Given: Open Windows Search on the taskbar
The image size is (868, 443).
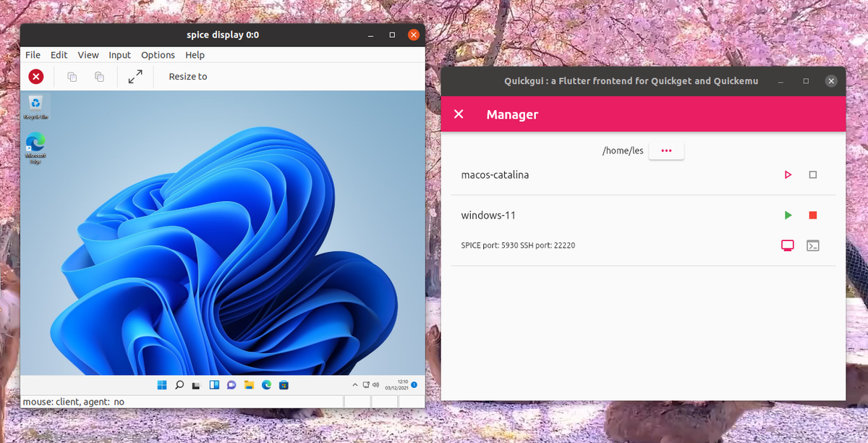Looking at the screenshot, I should click(x=179, y=384).
